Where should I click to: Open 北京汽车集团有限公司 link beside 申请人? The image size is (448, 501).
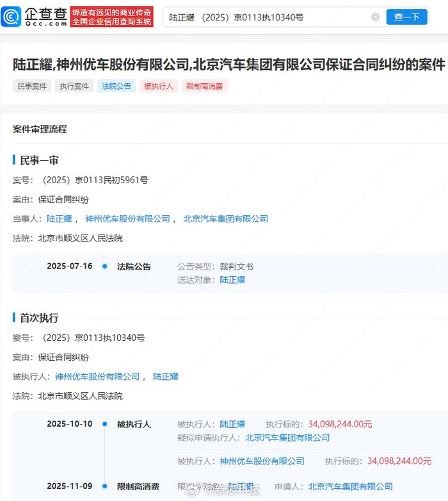[350, 487]
